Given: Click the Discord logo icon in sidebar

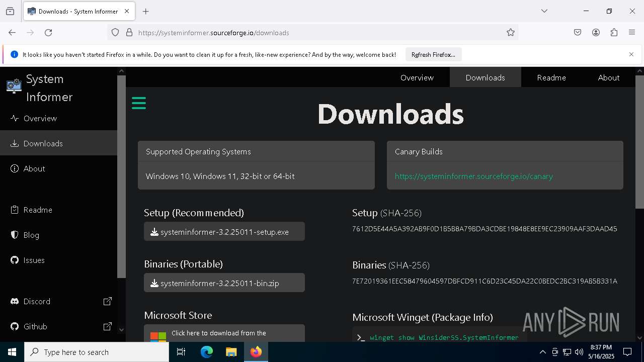Looking at the screenshot, I should coord(15,301).
